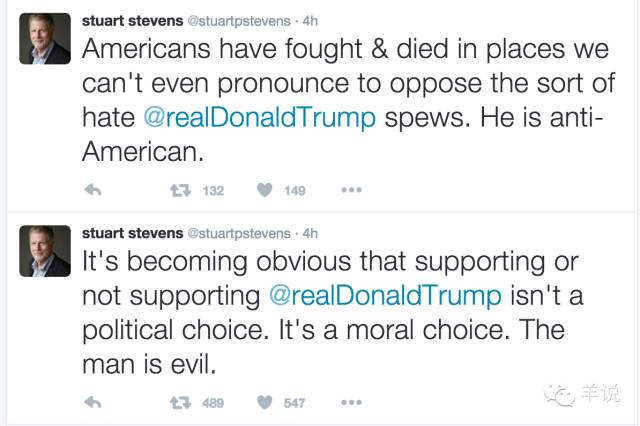Like the tweet with 149 likes

coord(265,190)
